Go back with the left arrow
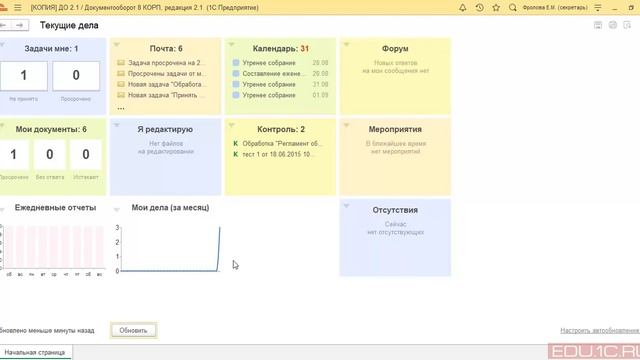Screen dimensions: 640x360 click(4, 25)
